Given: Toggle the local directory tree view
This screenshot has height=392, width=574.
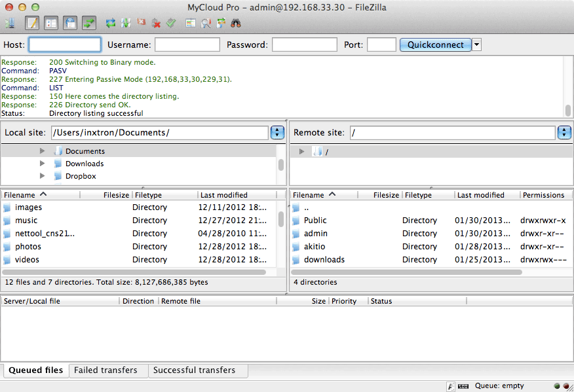Looking at the screenshot, I should coord(51,24).
